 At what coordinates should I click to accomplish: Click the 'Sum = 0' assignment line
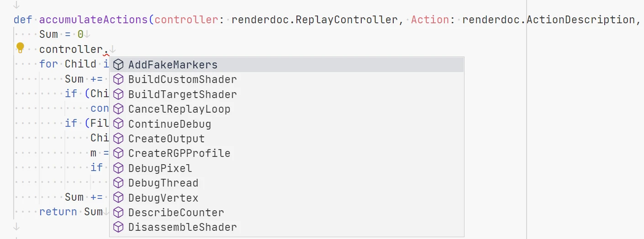61,34
